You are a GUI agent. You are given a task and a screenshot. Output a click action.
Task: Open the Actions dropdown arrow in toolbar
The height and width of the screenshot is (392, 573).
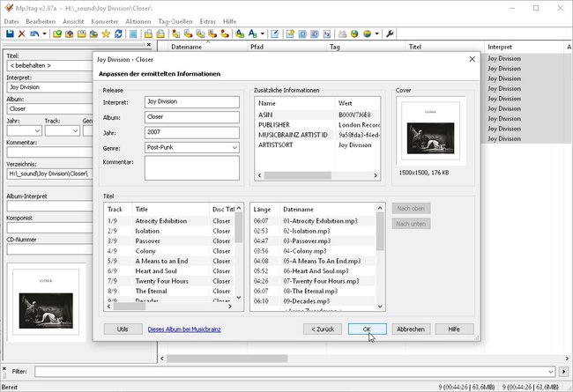pos(262,34)
